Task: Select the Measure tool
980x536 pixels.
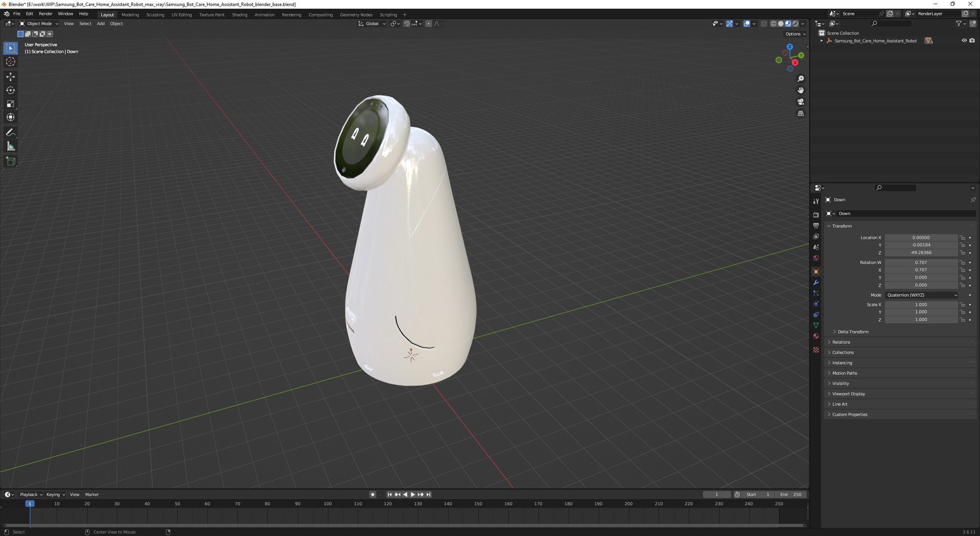Action: [11, 147]
